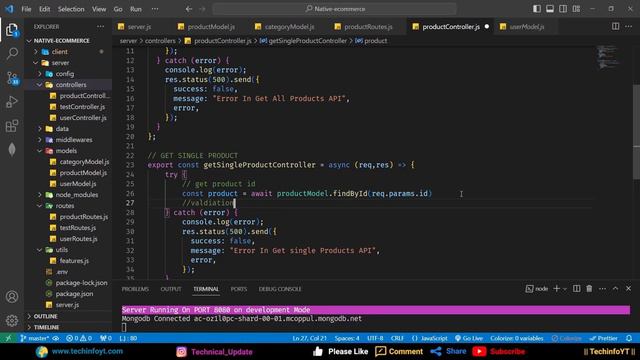The image size is (640, 360).
Task: Click the go forward arrow
Action: point(202,9)
